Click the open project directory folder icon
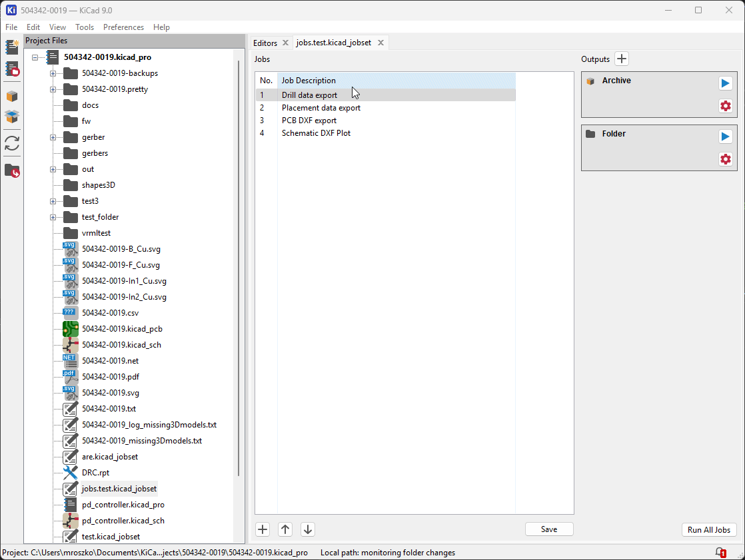Image resolution: width=745 pixels, height=560 pixels. click(12, 170)
